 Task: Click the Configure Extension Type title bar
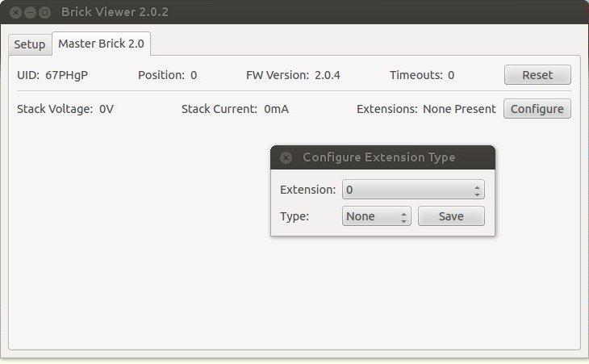coord(379,157)
